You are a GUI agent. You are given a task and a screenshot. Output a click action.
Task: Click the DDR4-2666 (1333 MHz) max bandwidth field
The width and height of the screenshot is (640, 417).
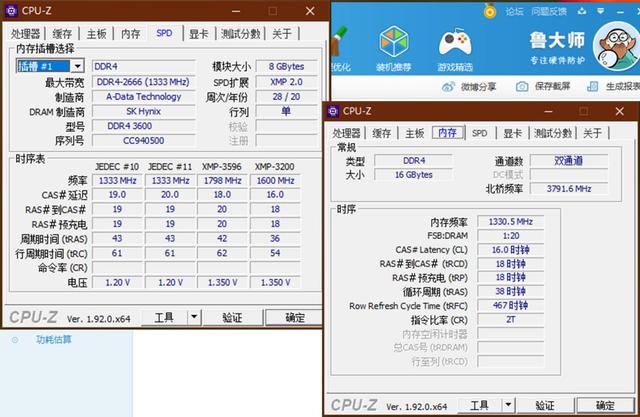tap(143, 82)
